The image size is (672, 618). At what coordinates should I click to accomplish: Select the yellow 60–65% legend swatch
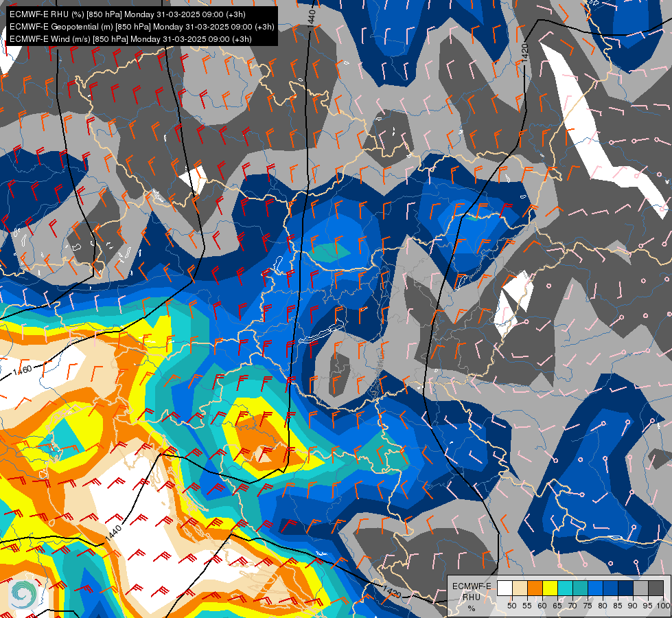(x=550, y=588)
